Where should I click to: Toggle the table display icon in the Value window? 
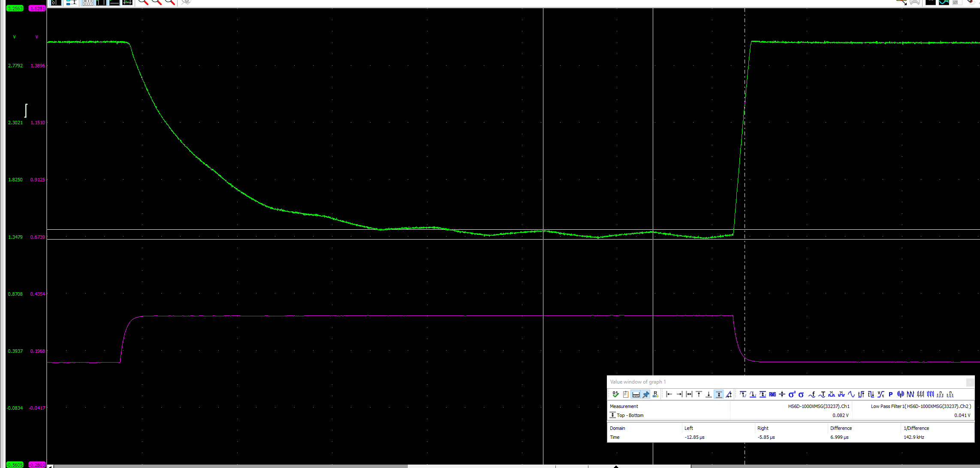click(636, 394)
